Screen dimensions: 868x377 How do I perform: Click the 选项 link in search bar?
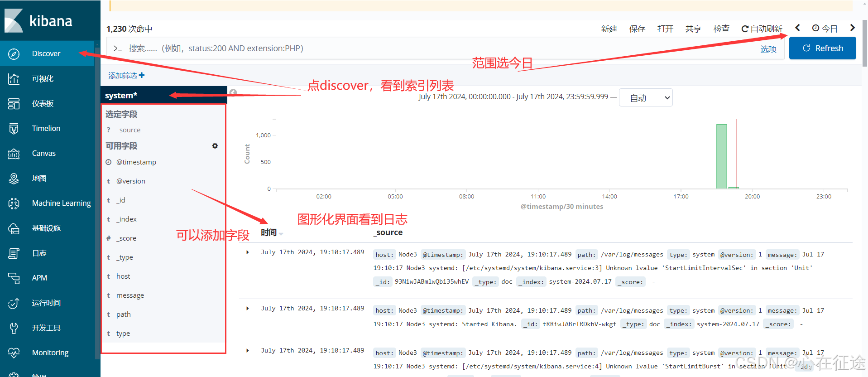point(768,49)
